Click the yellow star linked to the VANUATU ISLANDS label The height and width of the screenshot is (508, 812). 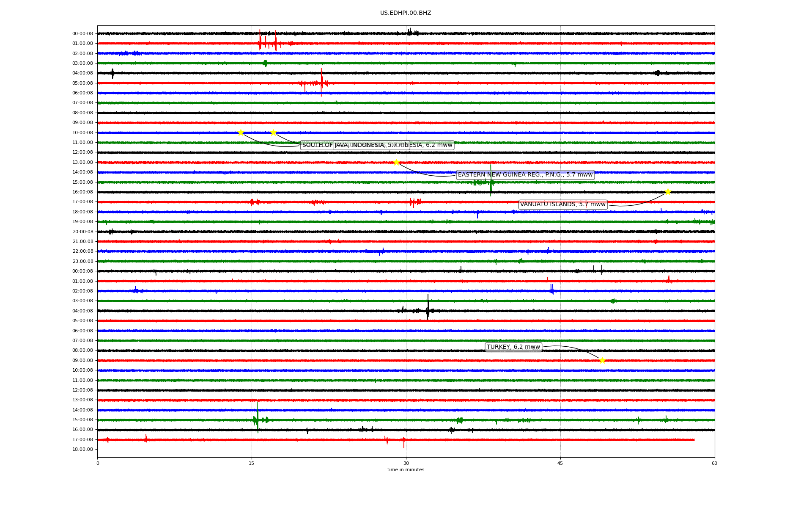click(668, 192)
